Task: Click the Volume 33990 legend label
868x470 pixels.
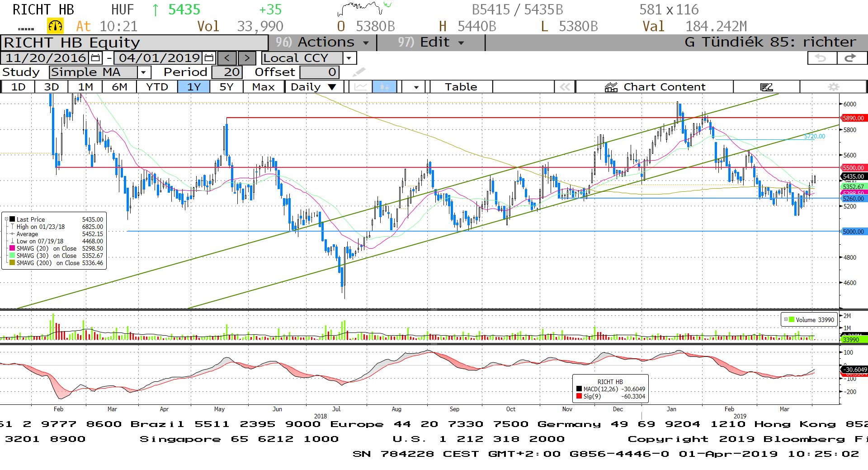Action: [x=815, y=320]
